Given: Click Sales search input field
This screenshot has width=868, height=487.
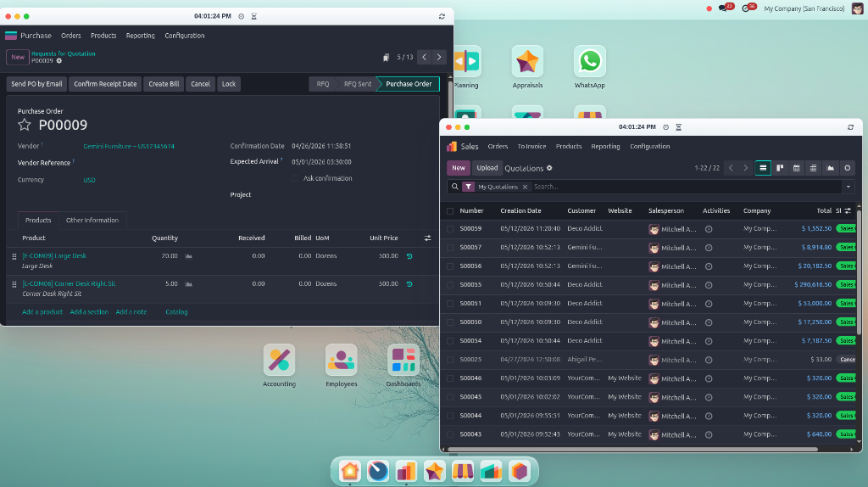Looking at the screenshot, I should tap(687, 187).
